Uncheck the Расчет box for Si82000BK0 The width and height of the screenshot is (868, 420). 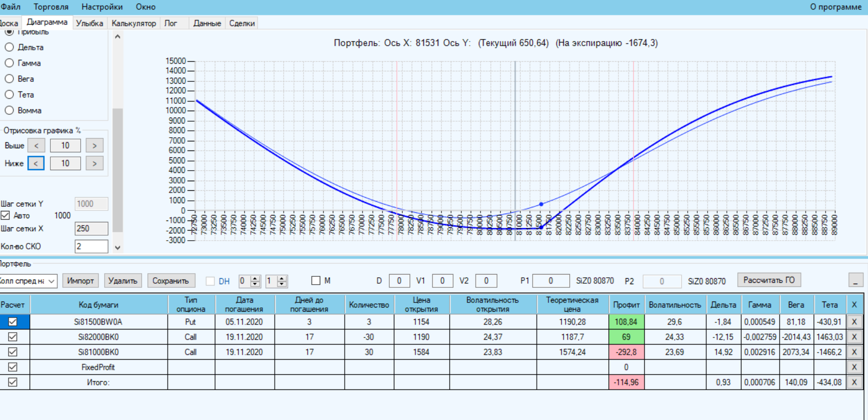[13, 337]
